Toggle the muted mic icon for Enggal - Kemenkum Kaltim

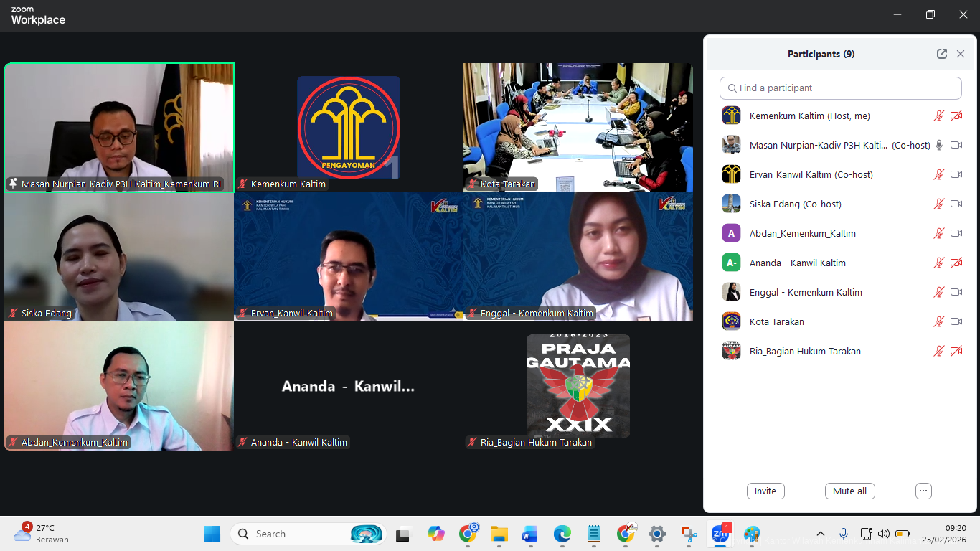coord(939,292)
